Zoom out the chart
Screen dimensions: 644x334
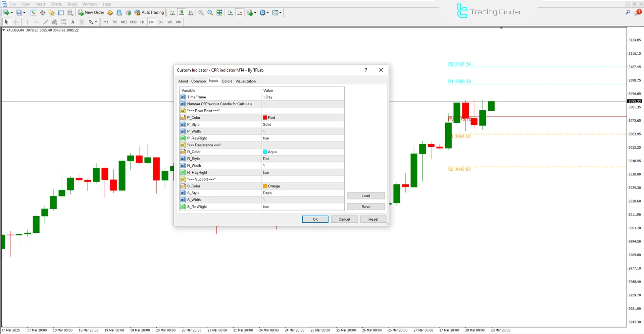(210, 12)
